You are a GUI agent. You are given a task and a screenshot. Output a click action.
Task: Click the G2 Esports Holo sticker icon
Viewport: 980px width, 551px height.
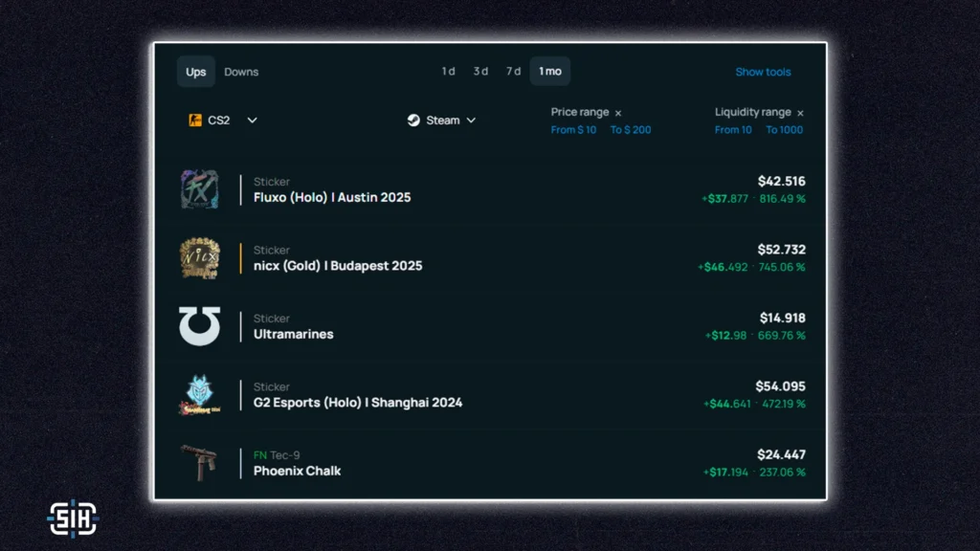click(x=199, y=395)
